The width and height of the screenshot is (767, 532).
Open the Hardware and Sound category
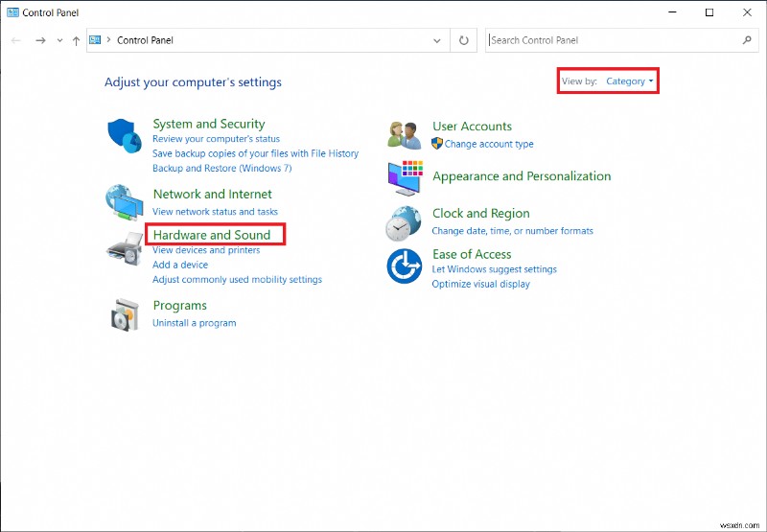coord(212,235)
